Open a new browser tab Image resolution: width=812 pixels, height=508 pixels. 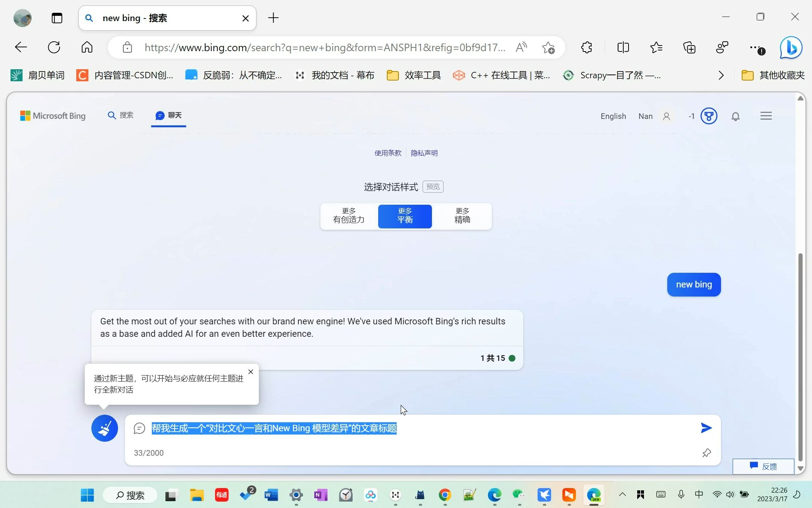tap(273, 18)
